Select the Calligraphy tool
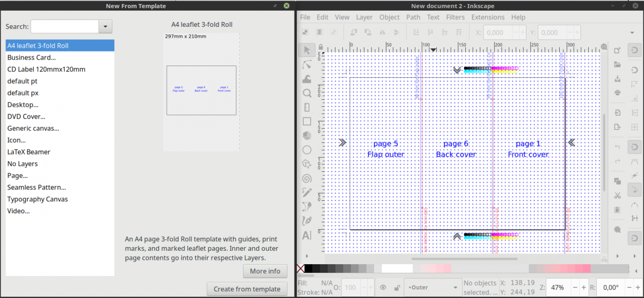 [307, 221]
